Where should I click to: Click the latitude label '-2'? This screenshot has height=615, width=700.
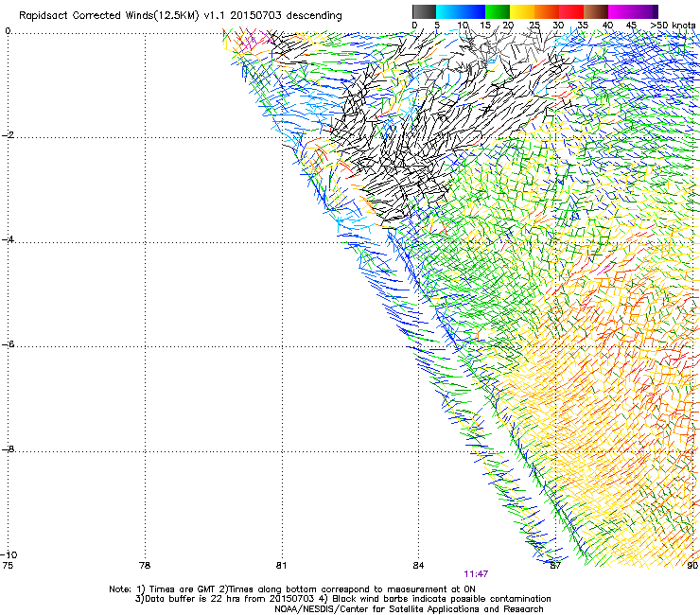8,135
